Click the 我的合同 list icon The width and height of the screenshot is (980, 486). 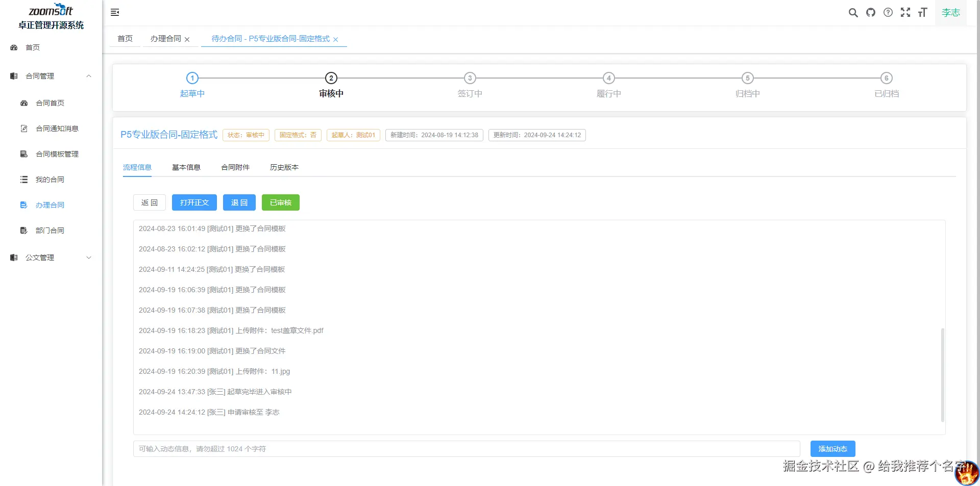click(x=24, y=180)
